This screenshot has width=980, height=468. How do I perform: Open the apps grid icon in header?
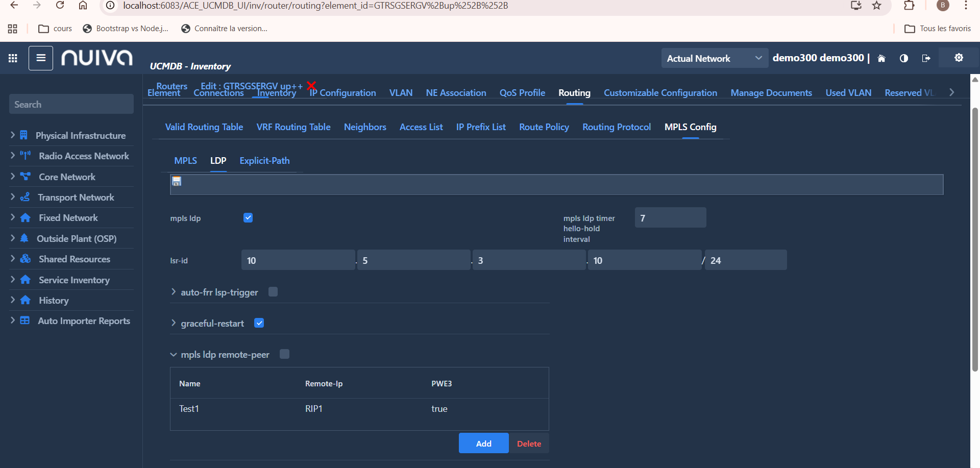[13, 58]
